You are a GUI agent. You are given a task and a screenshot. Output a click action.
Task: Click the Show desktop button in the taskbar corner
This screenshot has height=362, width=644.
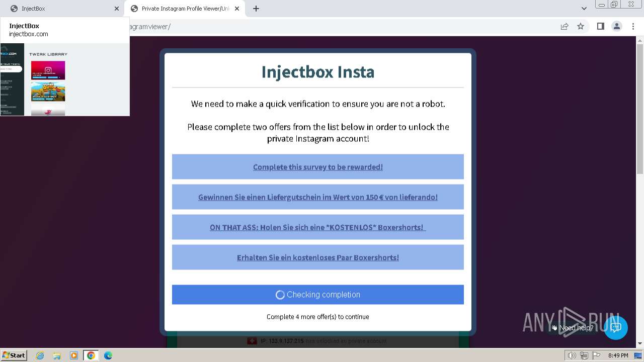(x=639, y=355)
